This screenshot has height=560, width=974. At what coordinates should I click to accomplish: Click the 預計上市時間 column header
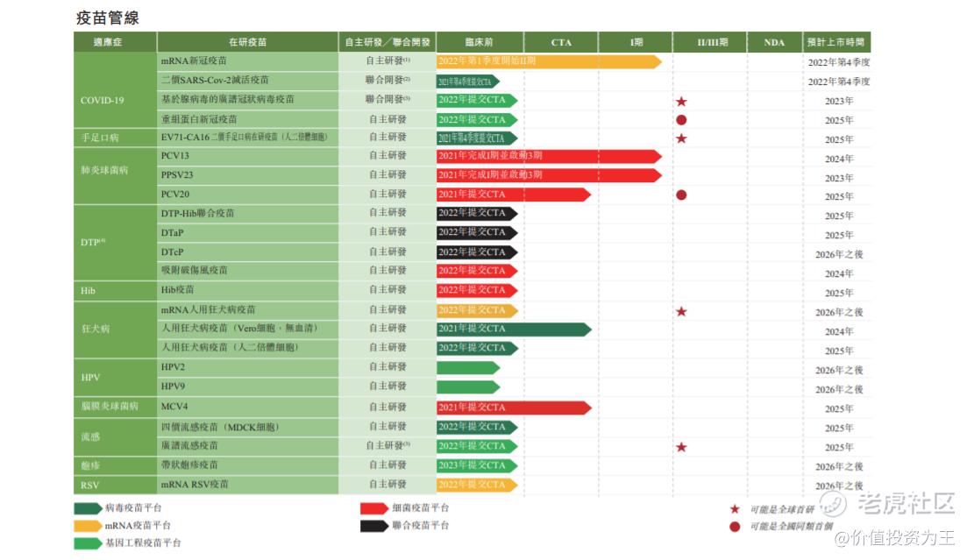(x=835, y=42)
